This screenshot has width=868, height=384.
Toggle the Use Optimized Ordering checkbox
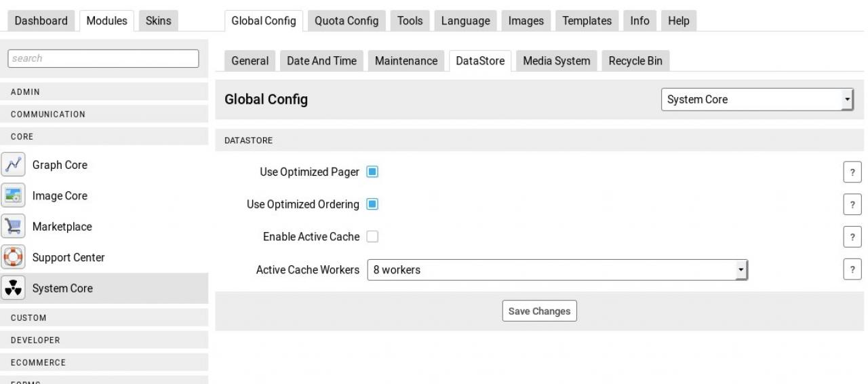point(372,204)
